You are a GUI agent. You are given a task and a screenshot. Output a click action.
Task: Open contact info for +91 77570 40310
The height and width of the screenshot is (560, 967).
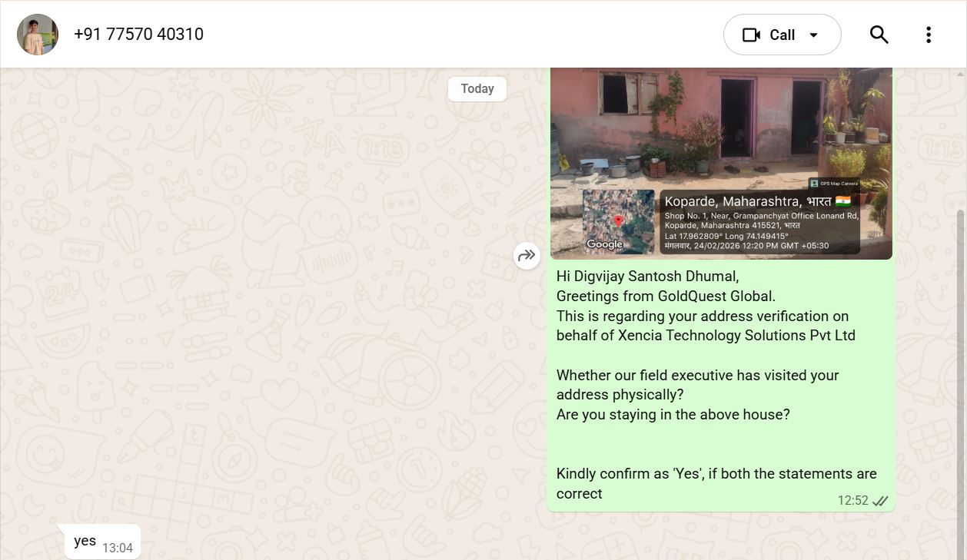pos(138,35)
